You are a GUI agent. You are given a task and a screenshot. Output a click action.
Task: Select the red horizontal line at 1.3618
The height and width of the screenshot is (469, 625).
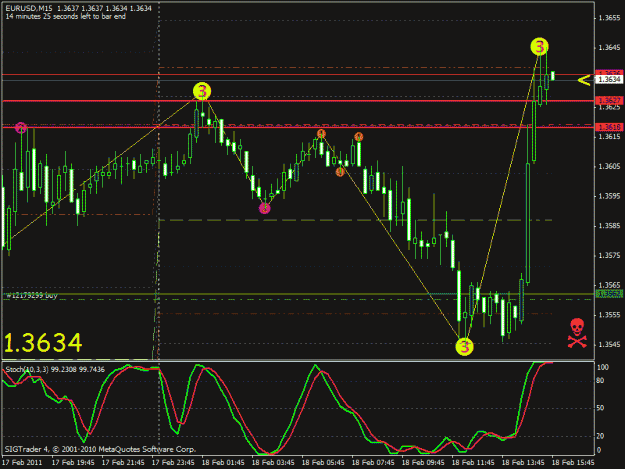pyautogui.click(x=298, y=127)
